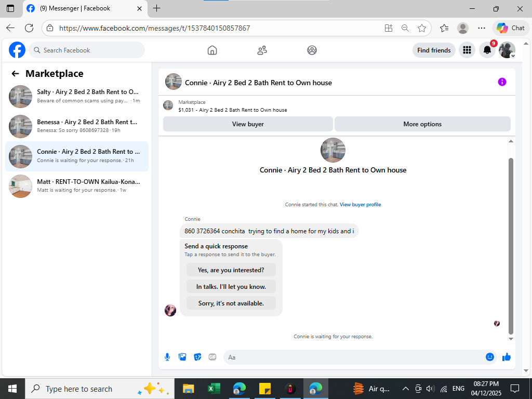Open Sticky Notes from taskbar

click(264, 389)
